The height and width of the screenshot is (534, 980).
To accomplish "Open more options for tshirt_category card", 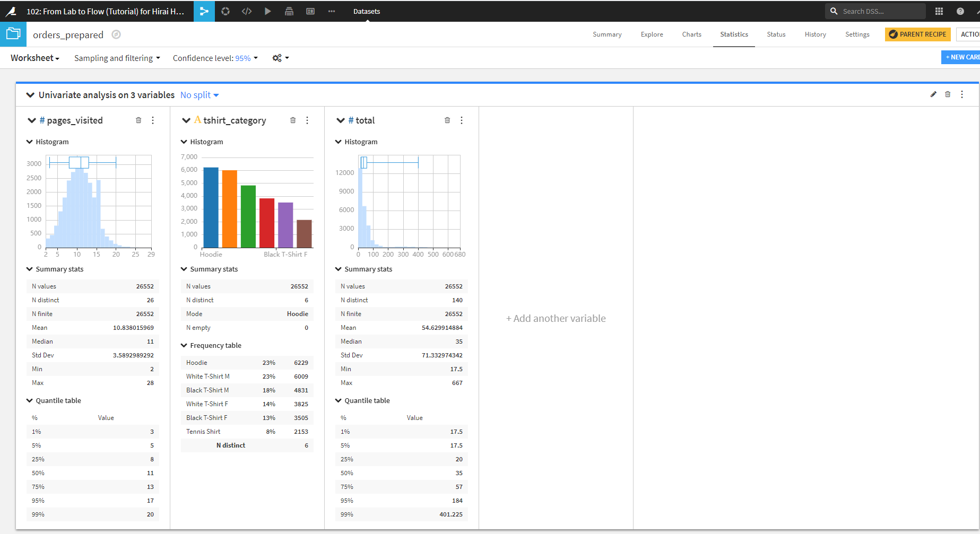I will (x=307, y=120).
